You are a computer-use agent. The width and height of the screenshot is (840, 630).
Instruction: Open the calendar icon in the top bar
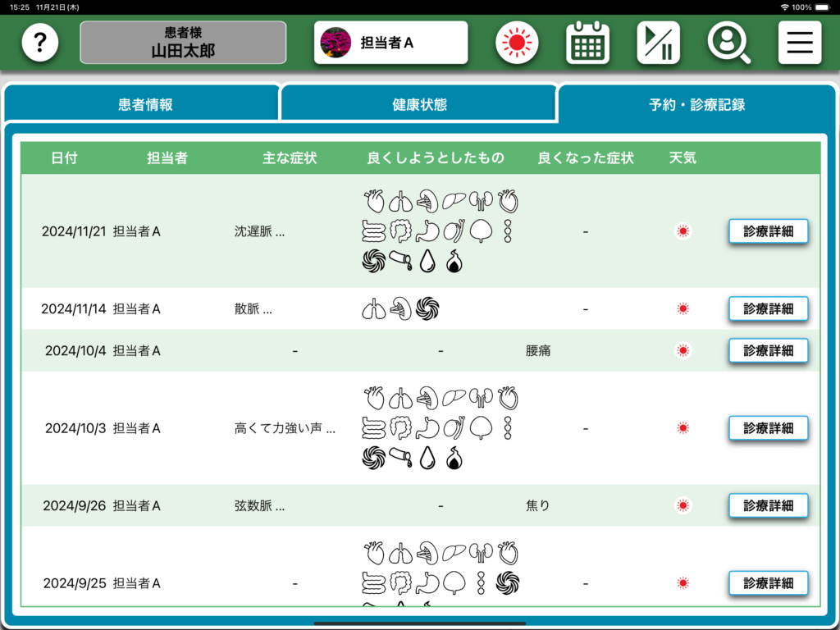(587, 43)
